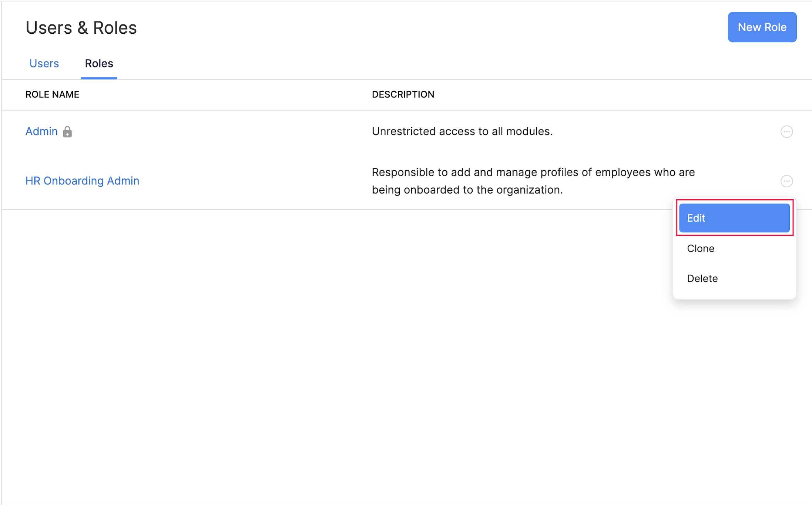This screenshot has width=812, height=505.
Task: Open the Admin role details
Action: click(x=41, y=131)
